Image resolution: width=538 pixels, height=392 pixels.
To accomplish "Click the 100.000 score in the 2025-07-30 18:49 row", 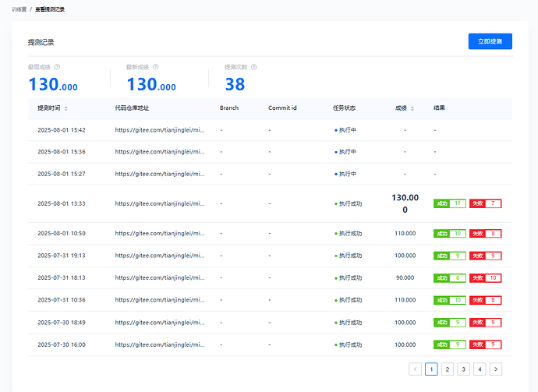I will 405,323.
